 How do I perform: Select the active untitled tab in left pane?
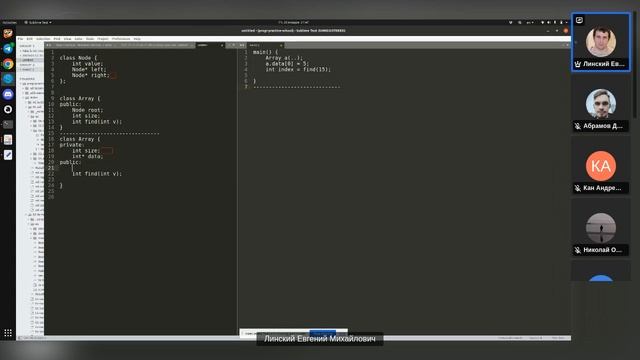tap(209, 45)
